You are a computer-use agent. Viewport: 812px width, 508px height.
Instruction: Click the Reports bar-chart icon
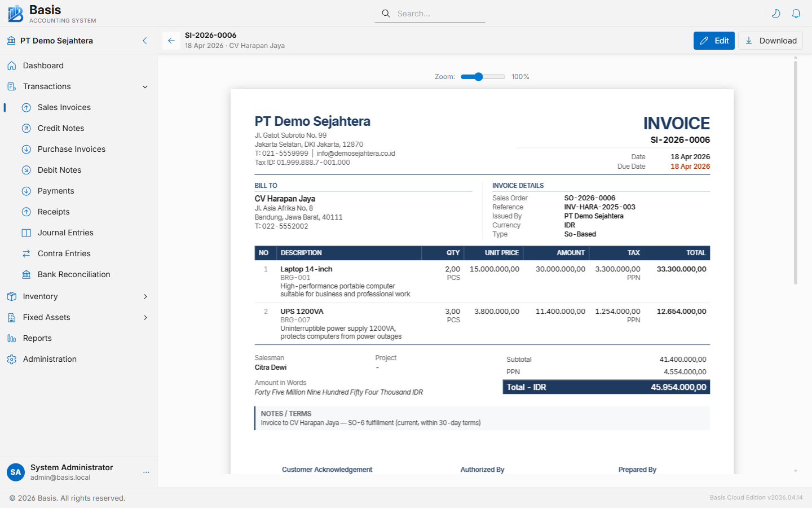(x=12, y=338)
